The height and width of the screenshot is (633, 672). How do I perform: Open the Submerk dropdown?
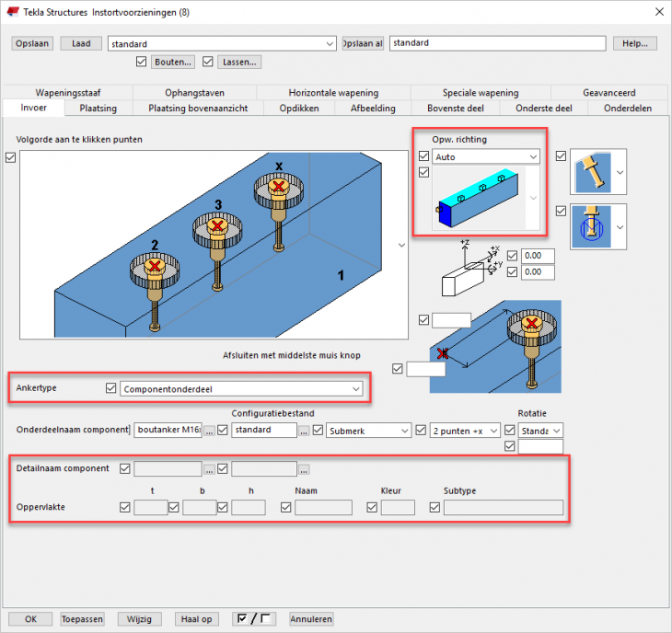369,431
